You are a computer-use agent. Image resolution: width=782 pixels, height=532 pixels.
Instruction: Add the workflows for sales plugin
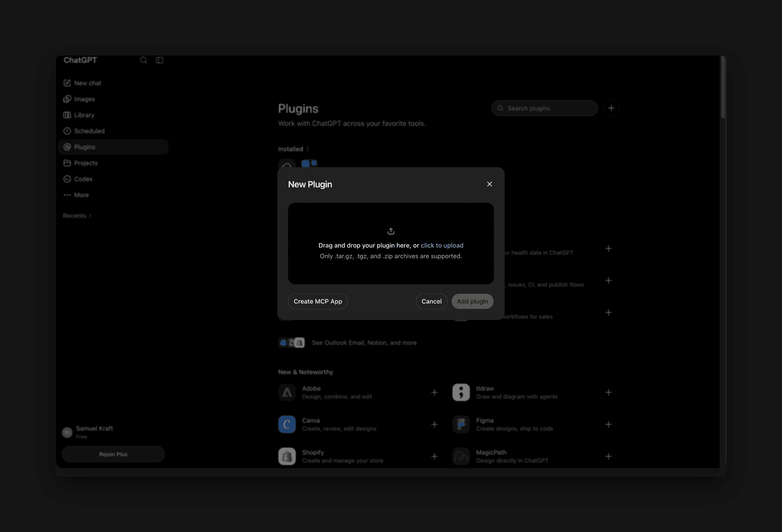609,312
